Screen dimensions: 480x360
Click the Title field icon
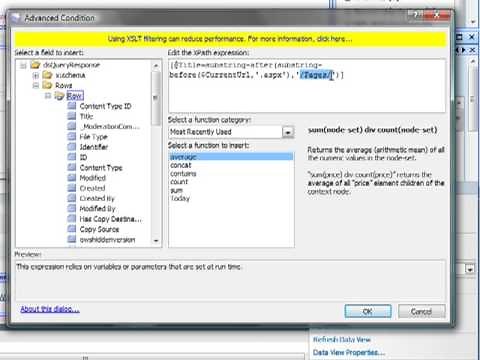click(72, 116)
